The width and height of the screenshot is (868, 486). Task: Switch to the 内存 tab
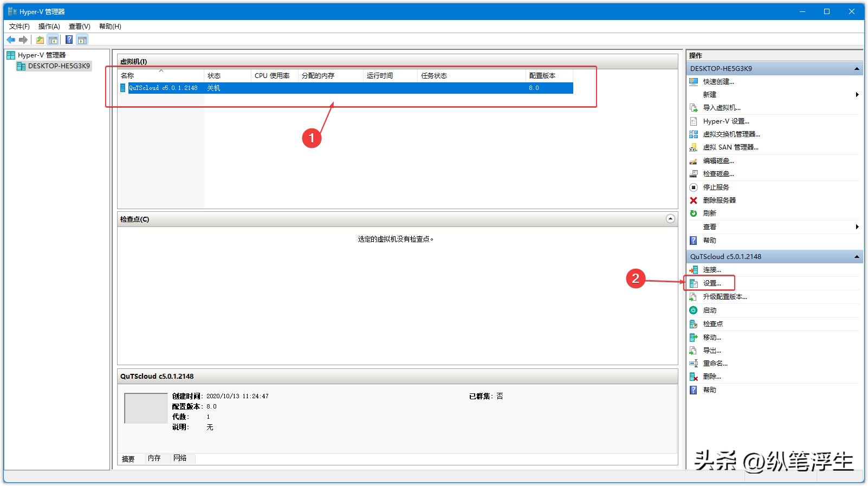(154, 458)
